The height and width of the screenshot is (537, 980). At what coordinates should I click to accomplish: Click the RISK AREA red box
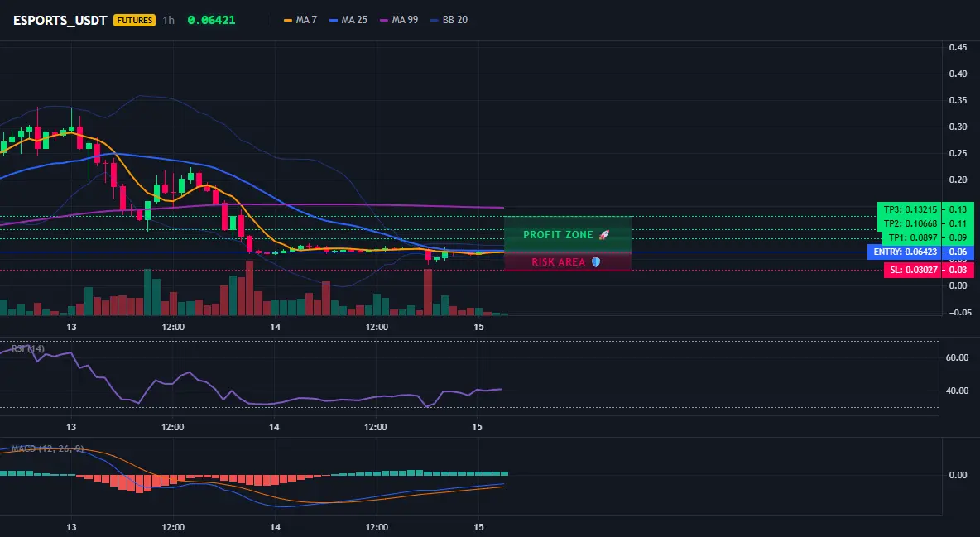[x=568, y=262]
